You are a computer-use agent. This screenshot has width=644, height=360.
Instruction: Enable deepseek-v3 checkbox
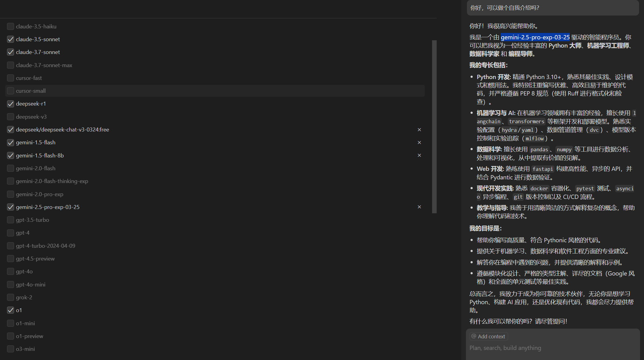[x=10, y=117]
